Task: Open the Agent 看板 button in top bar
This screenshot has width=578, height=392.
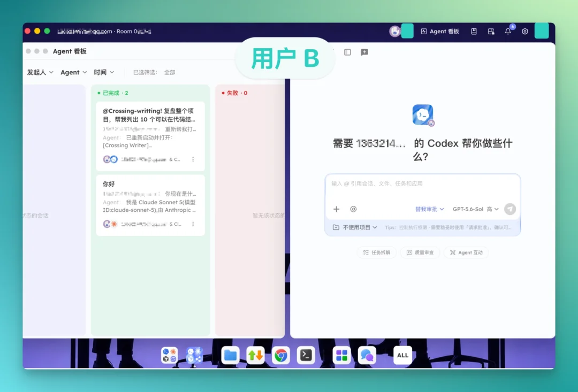Action: click(x=440, y=32)
